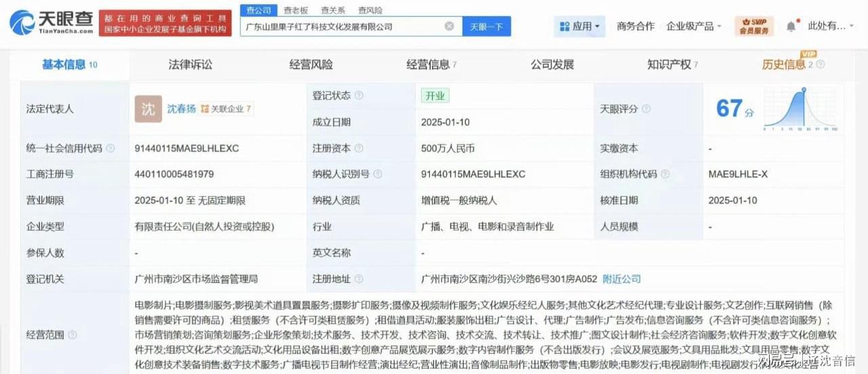Image resolution: width=868 pixels, height=374 pixels.
Task: Click the 天眼评分 score distribution chart
Action: coord(800,109)
